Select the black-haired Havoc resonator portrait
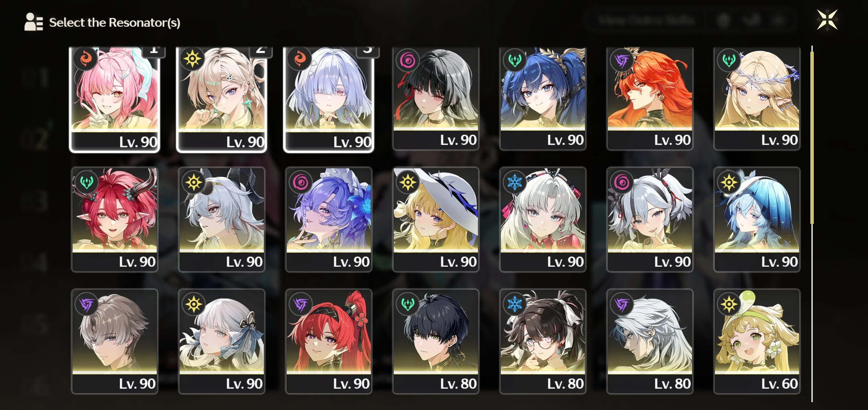This screenshot has height=410, width=868. point(436,98)
